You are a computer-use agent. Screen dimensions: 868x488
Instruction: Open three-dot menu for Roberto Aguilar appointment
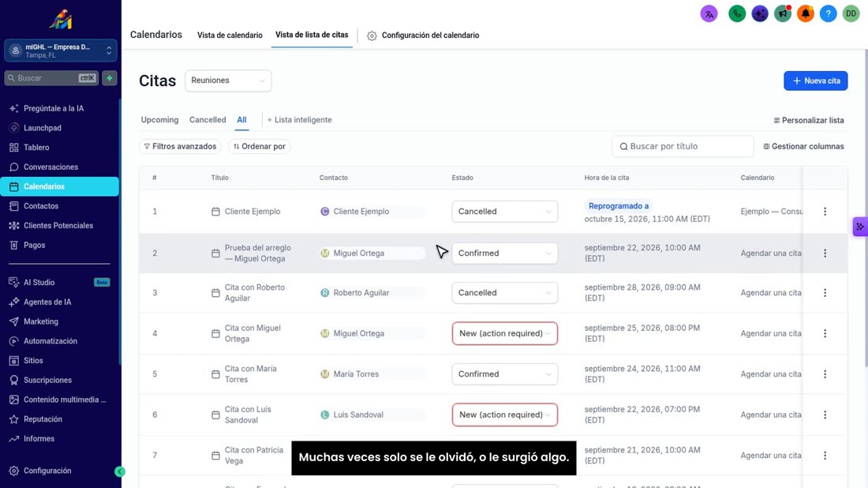825,293
